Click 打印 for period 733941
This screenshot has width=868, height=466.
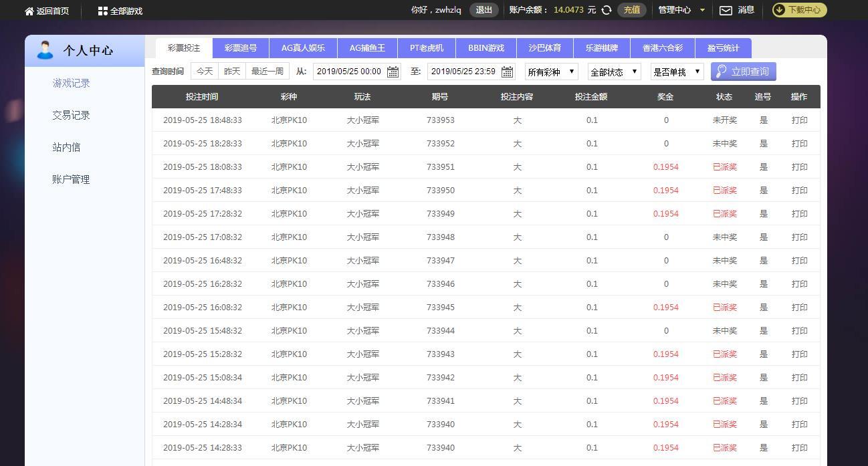coord(799,401)
